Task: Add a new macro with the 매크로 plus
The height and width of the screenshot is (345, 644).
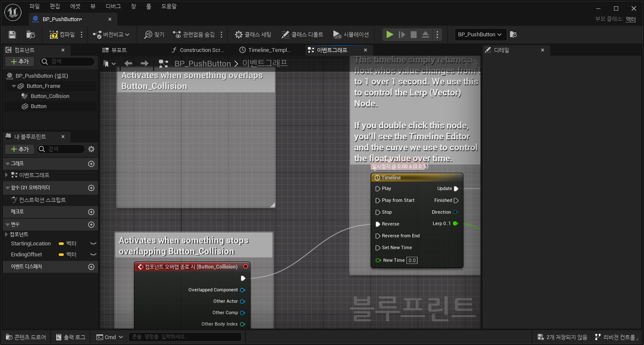Action: tap(91, 212)
